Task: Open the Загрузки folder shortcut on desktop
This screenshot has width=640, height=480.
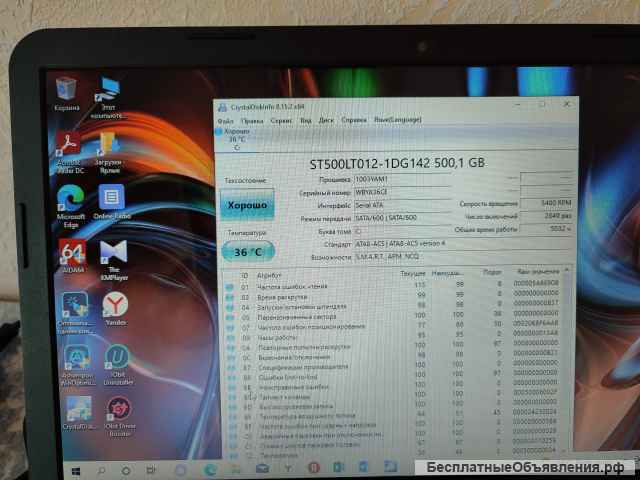Action: (109, 151)
